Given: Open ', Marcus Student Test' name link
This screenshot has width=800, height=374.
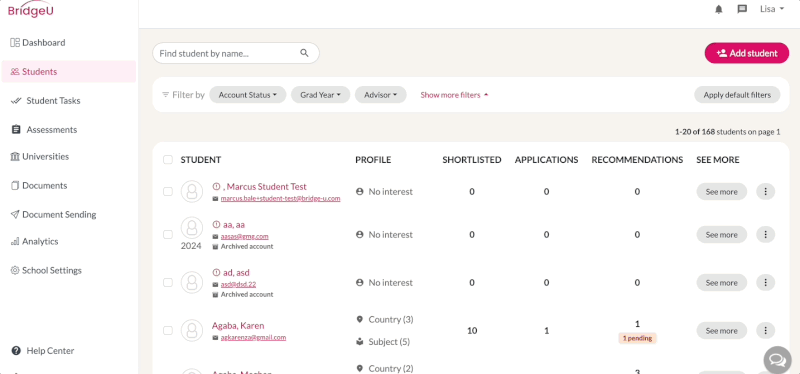Looking at the screenshot, I should (x=264, y=187).
